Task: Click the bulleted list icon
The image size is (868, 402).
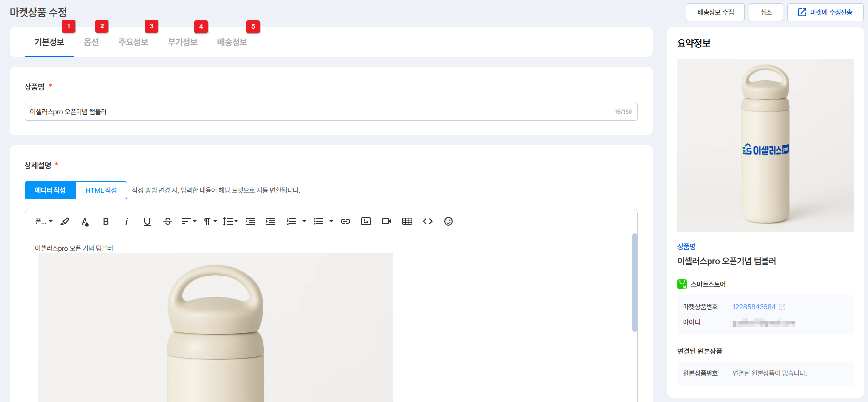Action: 318,221
